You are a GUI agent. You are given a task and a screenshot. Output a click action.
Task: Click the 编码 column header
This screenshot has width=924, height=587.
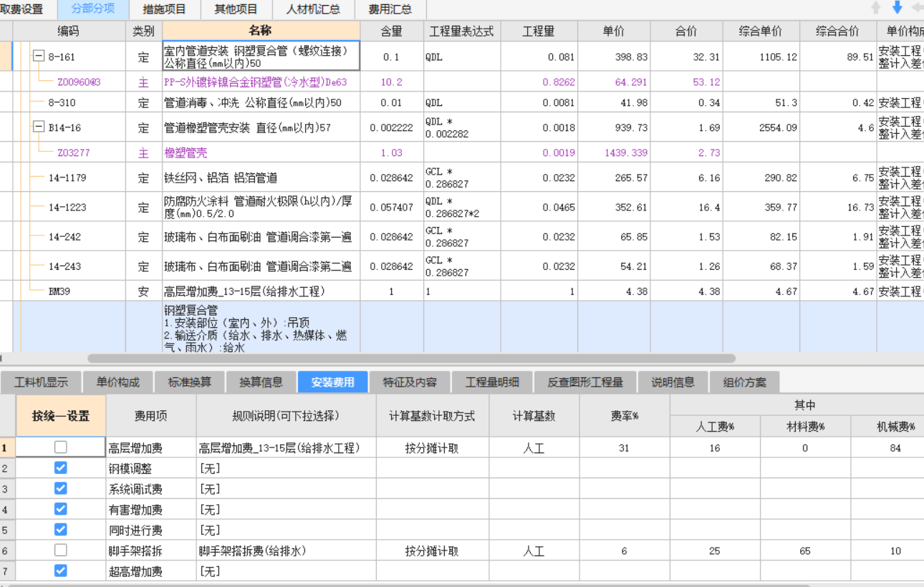tap(69, 31)
